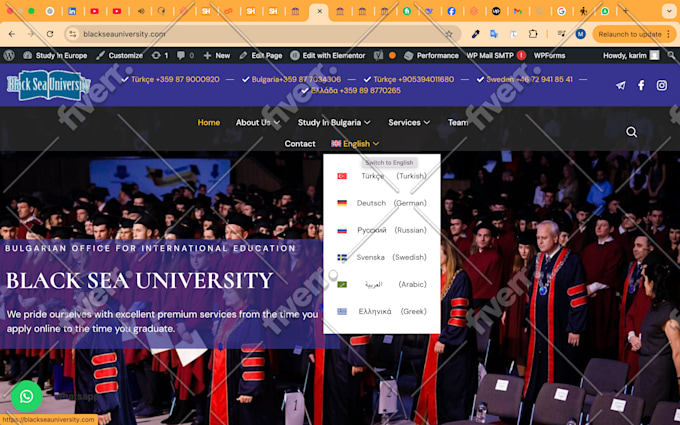Open WPForms in the admin bar
The height and width of the screenshot is (425, 680).
click(x=549, y=56)
